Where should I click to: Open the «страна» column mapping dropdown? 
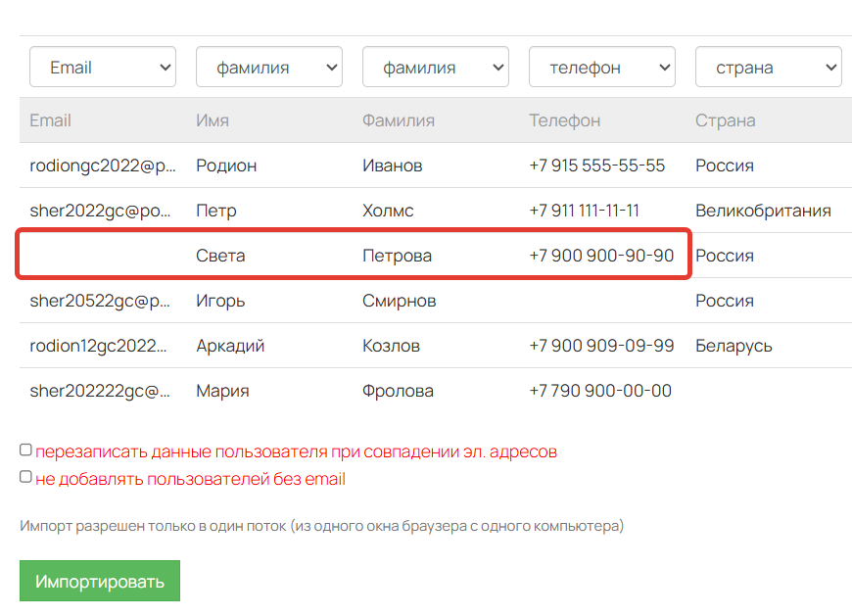coord(768,66)
